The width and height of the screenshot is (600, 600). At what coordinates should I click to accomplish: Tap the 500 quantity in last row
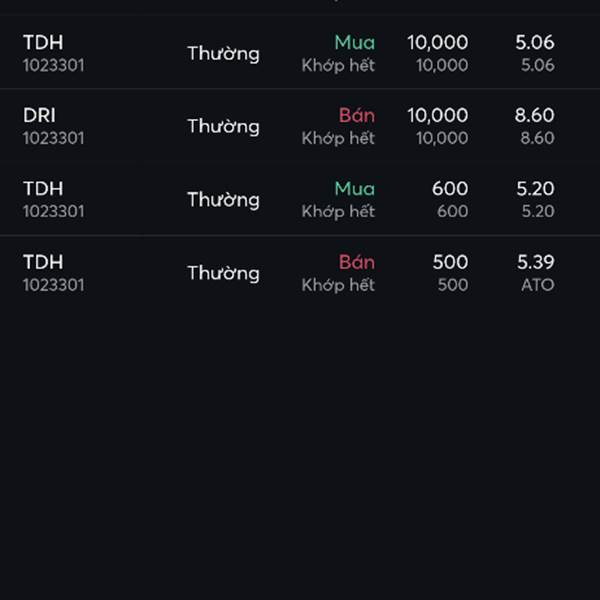pyautogui.click(x=450, y=262)
